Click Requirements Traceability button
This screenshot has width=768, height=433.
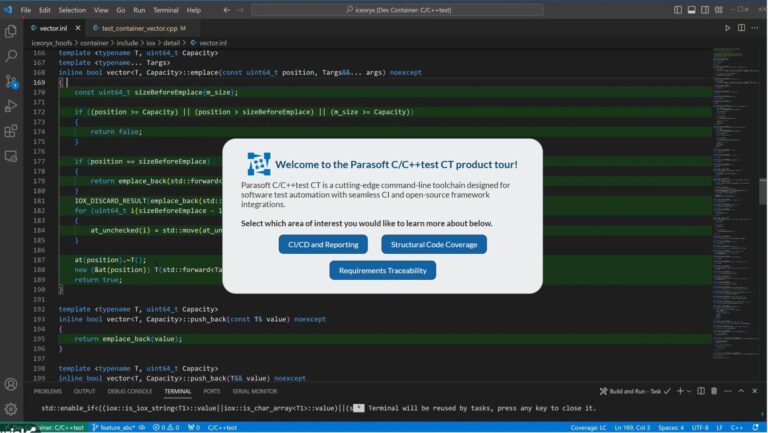pos(383,270)
